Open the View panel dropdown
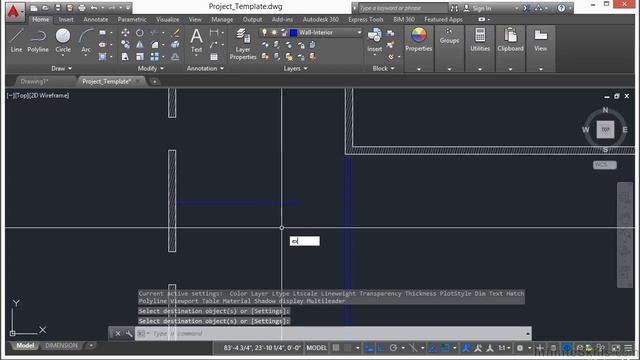The width and height of the screenshot is (640, 360). (541, 69)
